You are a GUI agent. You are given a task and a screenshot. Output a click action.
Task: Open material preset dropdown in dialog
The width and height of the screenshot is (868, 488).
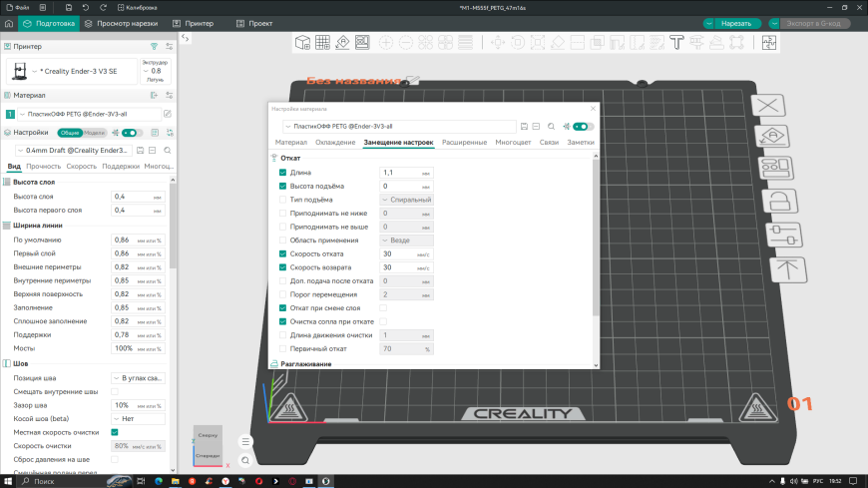coord(400,127)
